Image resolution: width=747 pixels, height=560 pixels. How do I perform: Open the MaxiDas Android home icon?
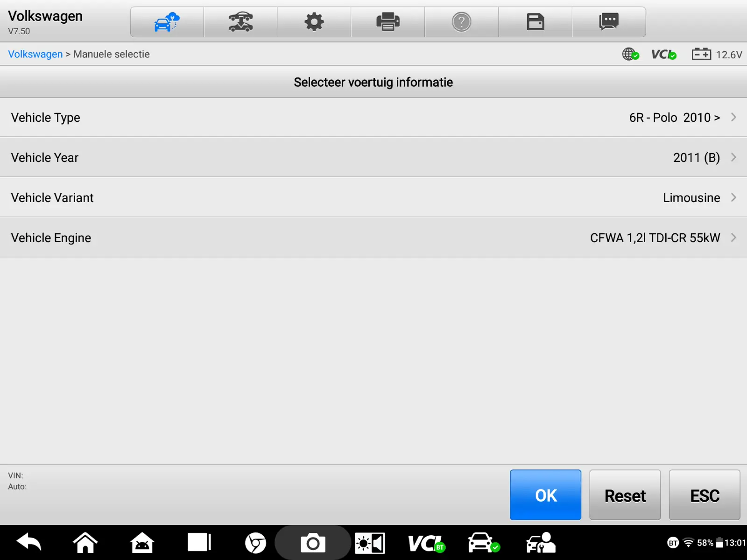point(142,543)
